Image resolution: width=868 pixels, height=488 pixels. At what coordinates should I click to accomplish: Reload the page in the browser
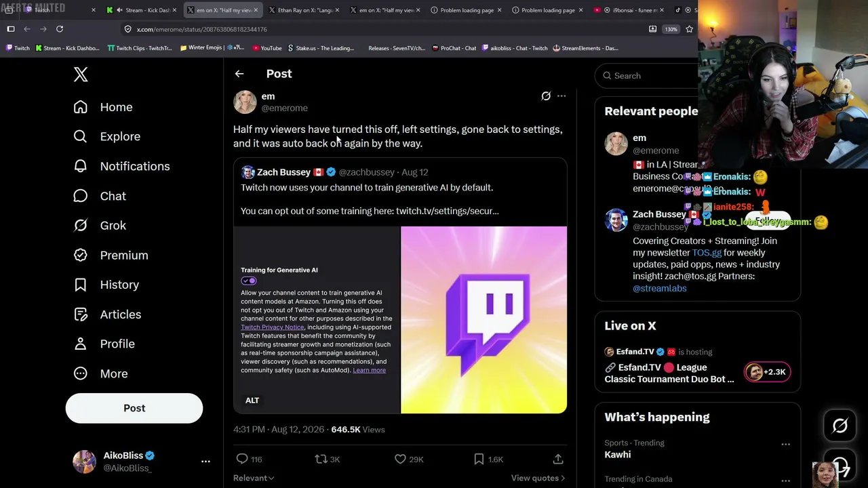[x=60, y=29]
